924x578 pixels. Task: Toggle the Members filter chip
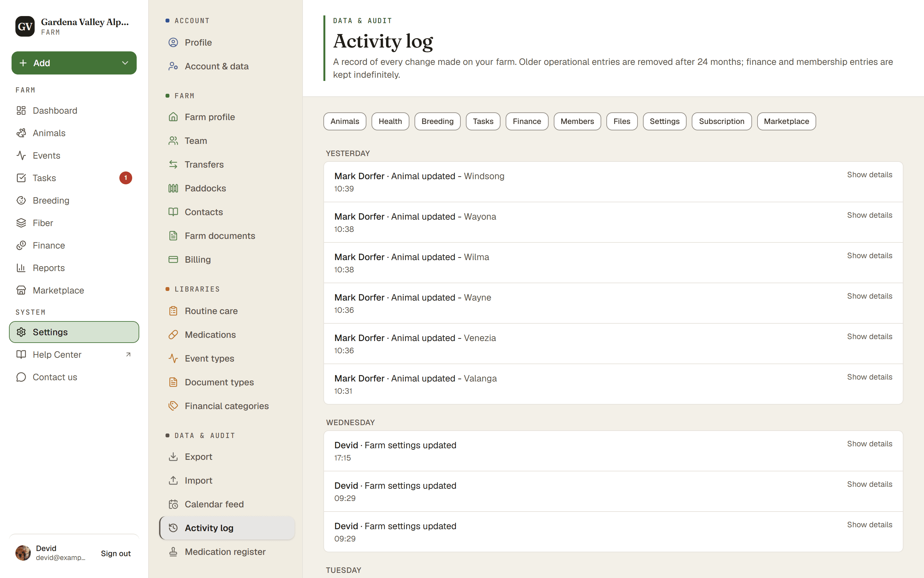tap(577, 121)
